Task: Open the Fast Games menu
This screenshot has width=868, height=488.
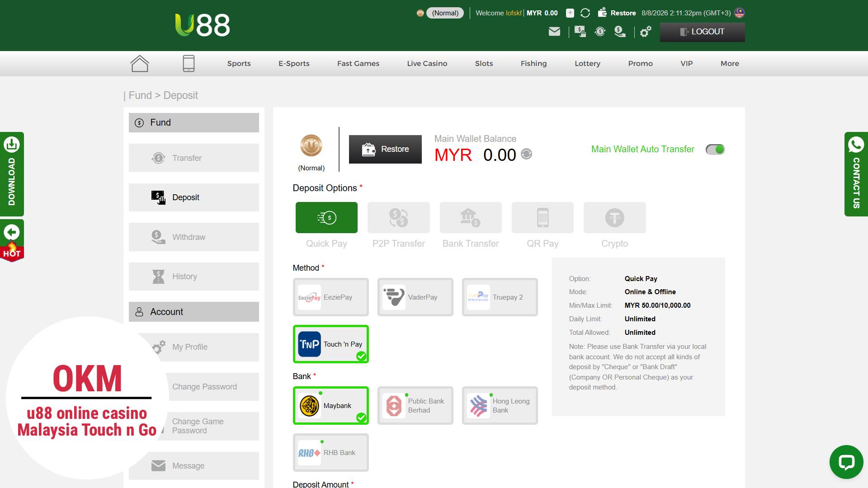Action: pyautogui.click(x=358, y=64)
